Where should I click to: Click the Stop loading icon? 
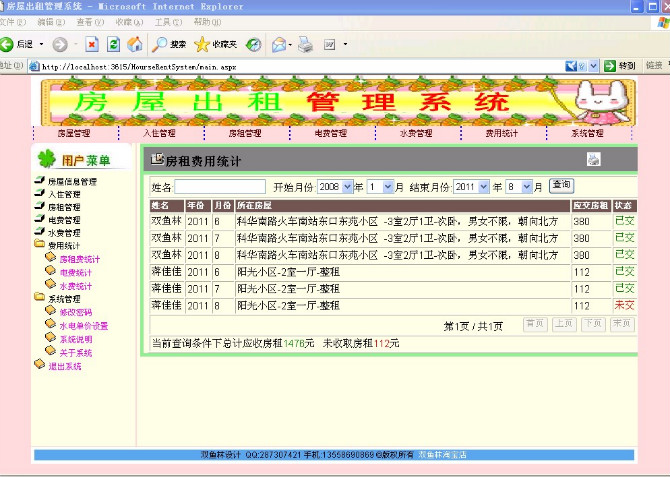(x=91, y=44)
